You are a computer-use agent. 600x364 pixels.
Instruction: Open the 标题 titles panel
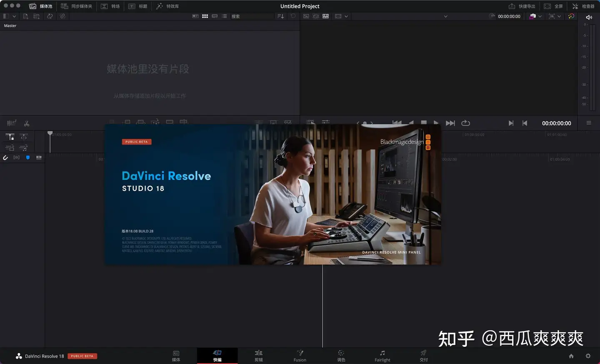pyautogui.click(x=138, y=6)
